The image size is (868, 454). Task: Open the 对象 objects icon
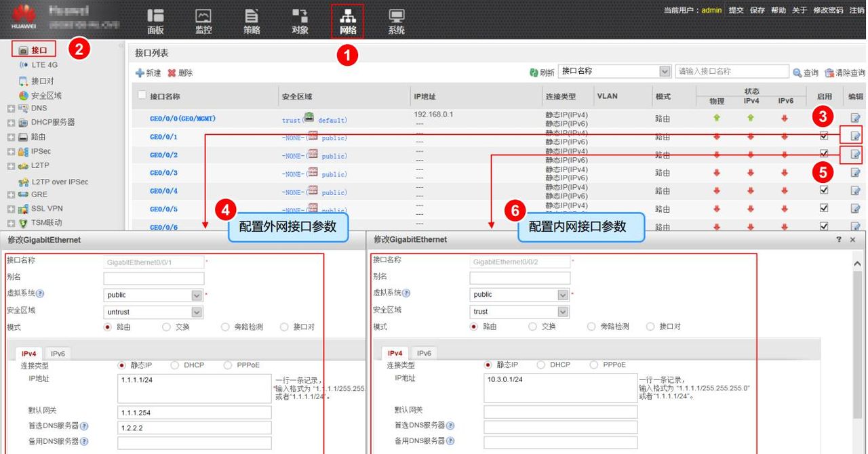click(x=299, y=20)
